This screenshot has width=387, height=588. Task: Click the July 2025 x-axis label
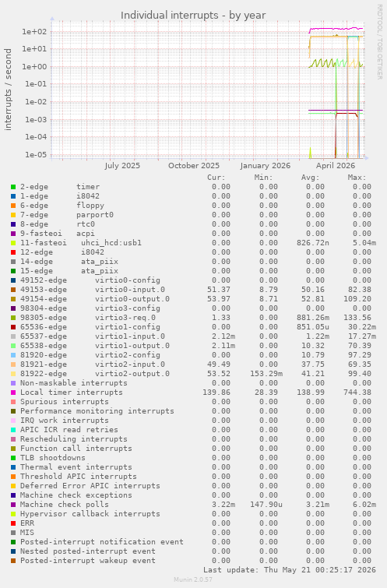pyautogui.click(x=122, y=166)
